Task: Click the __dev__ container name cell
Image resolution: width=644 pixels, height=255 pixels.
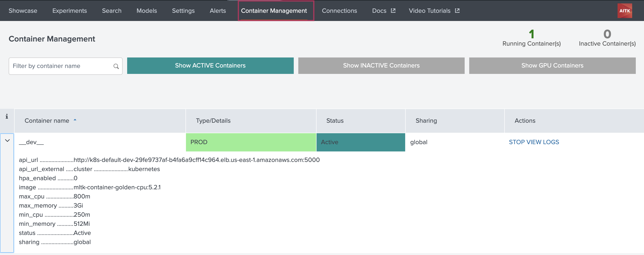Action: coord(100,142)
